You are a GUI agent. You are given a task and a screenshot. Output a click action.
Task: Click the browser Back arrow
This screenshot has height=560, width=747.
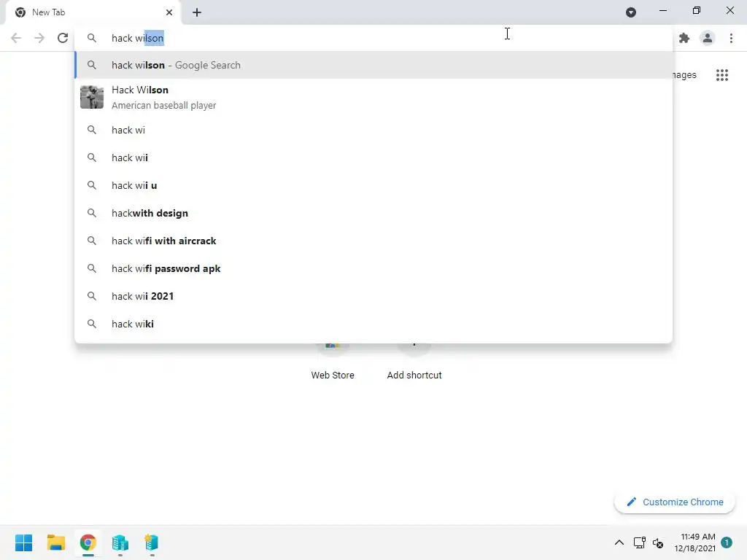(16, 38)
